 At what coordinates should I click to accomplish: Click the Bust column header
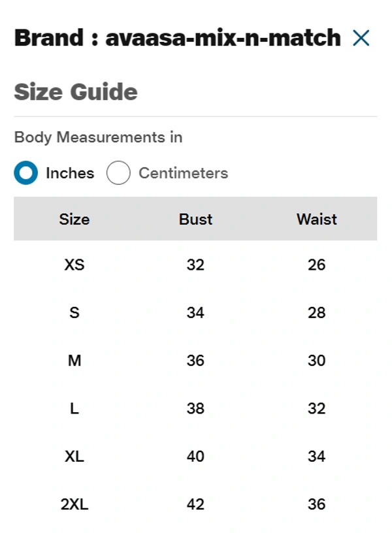(195, 219)
